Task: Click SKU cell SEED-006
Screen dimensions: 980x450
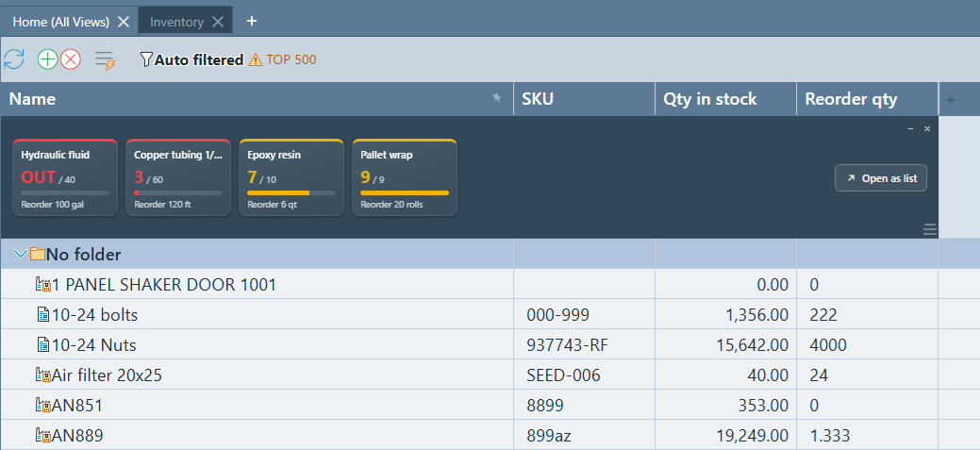Action: tap(584, 375)
